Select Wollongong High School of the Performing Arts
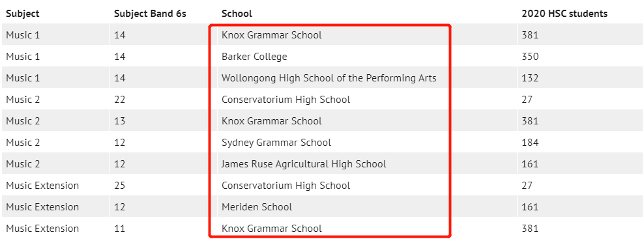 point(329,78)
